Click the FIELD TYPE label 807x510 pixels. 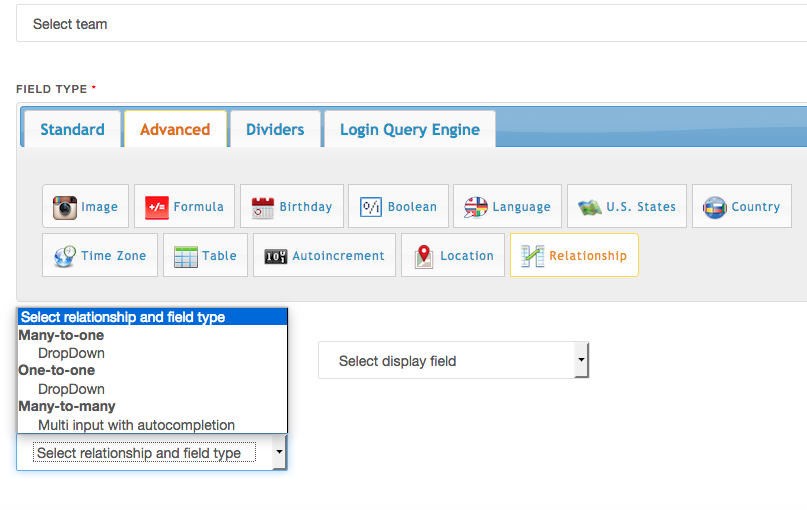coord(51,89)
